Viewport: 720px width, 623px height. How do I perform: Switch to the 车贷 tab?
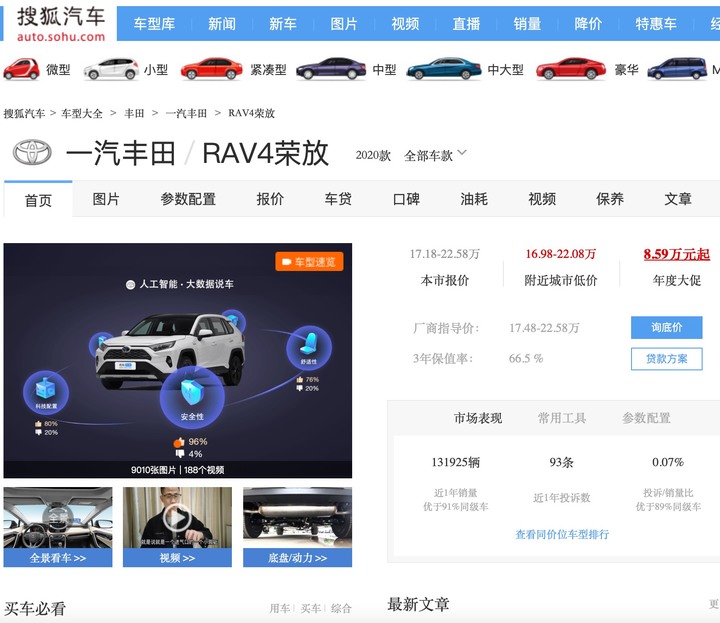[x=338, y=199]
